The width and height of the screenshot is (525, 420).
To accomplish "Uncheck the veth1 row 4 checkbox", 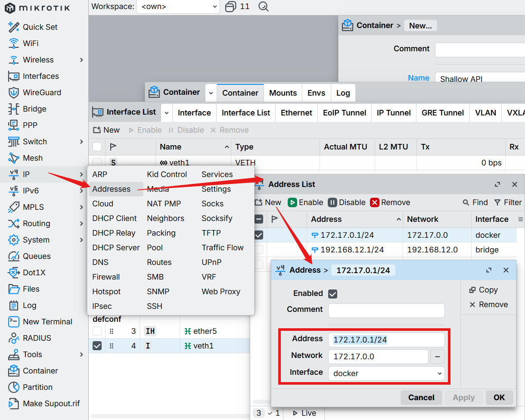I will [x=97, y=346].
